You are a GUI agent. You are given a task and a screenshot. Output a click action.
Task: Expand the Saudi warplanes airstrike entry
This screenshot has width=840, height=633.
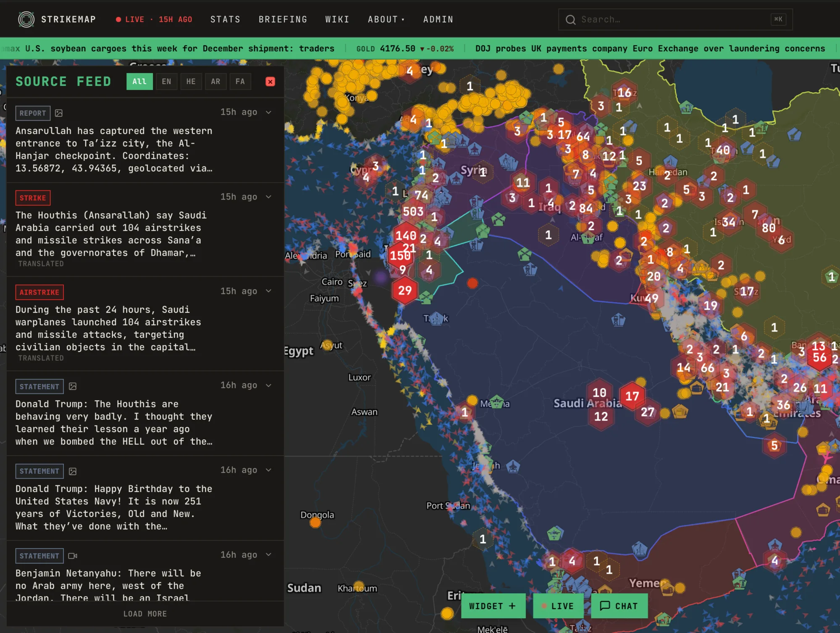point(269,291)
